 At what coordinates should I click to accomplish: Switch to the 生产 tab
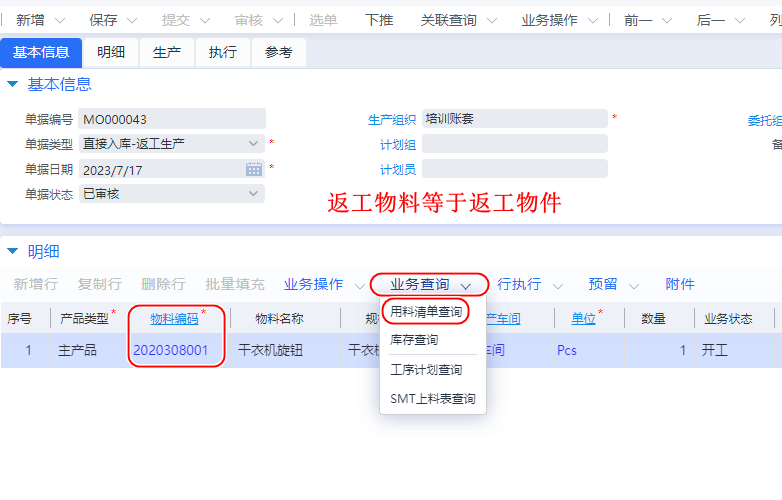click(x=167, y=53)
